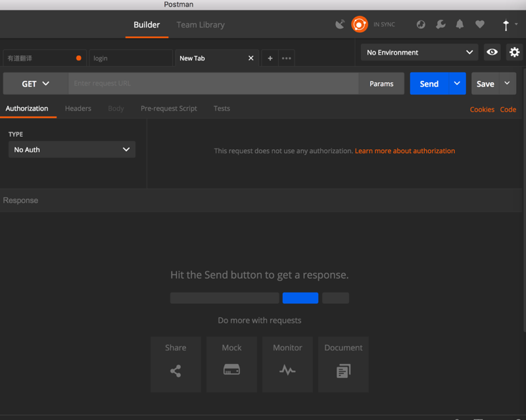
Task: Add a new request tab with plus
Action: [270, 58]
